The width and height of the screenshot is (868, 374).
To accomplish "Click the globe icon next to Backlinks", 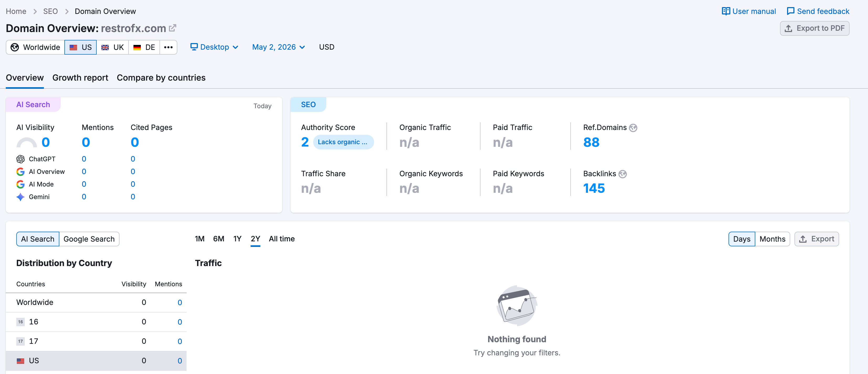I will 623,174.
